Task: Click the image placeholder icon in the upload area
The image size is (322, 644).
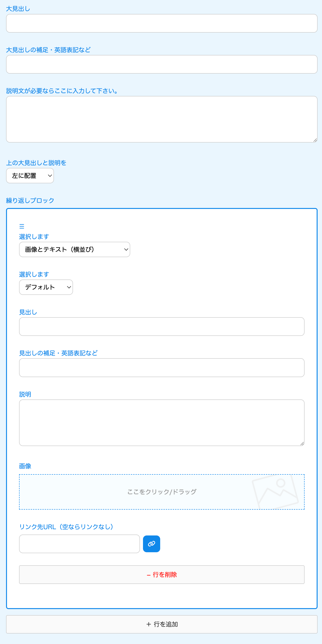Action: [x=275, y=491]
